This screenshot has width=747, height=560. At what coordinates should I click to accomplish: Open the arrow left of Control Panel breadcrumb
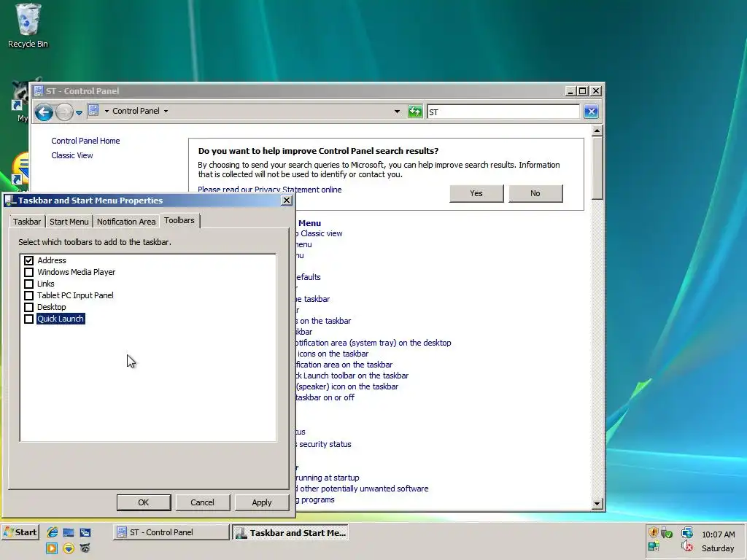[x=107, y=111]
